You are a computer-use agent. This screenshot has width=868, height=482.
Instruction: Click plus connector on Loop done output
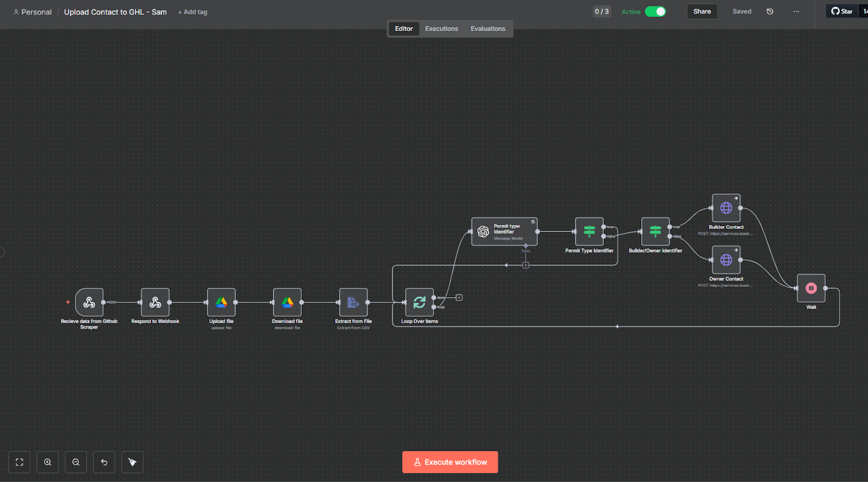point(459,298)
